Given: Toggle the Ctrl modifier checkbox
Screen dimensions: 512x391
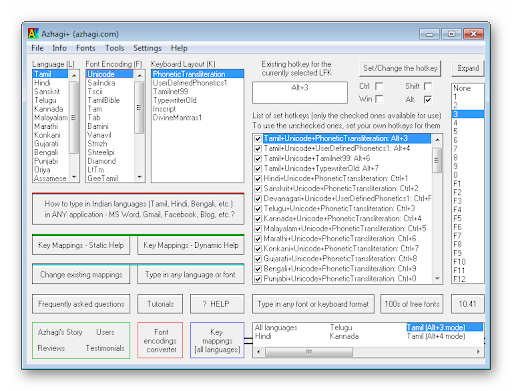Looking at the screenshot, I should [x=379, y=86].
